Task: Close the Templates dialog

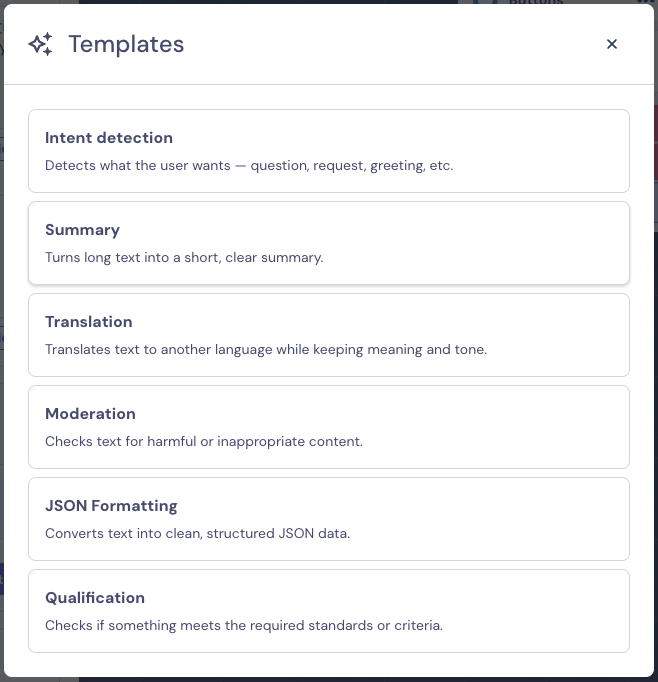Action: (612, 44)
